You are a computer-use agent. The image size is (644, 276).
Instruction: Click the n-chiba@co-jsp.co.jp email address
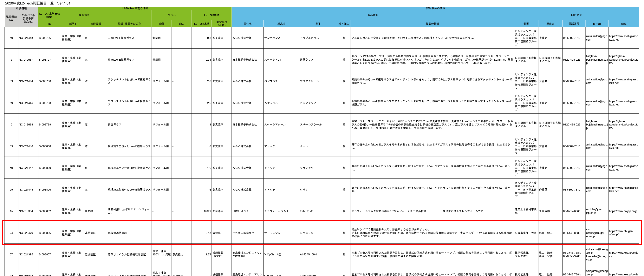[x=594, y=211]
